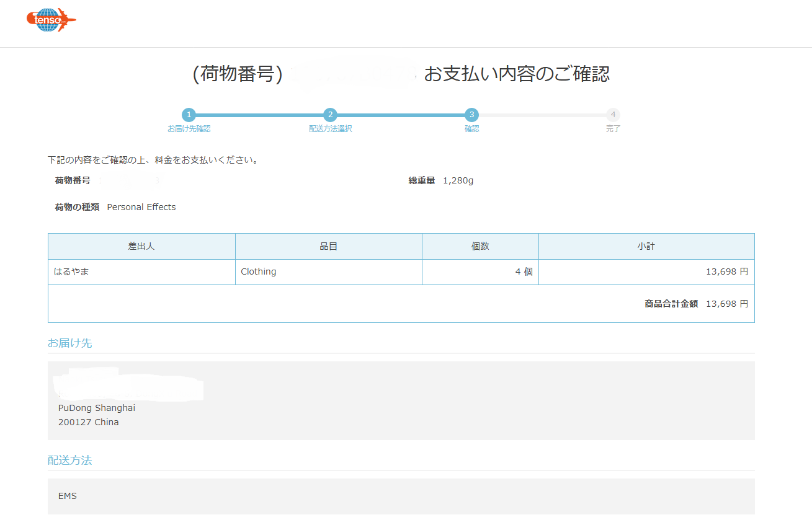Click the EMS shipping method box
812x525 pixels.
pos(401,496)
